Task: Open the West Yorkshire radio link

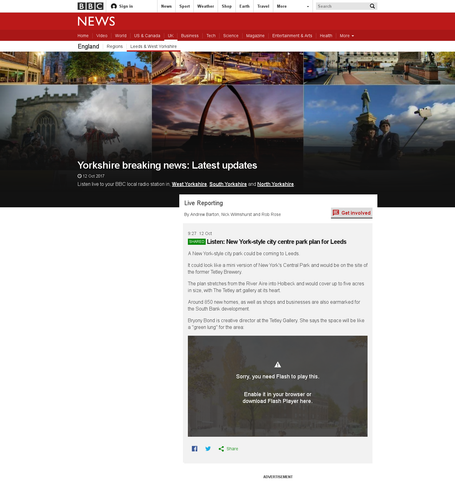Action: [x=189, y=184]
